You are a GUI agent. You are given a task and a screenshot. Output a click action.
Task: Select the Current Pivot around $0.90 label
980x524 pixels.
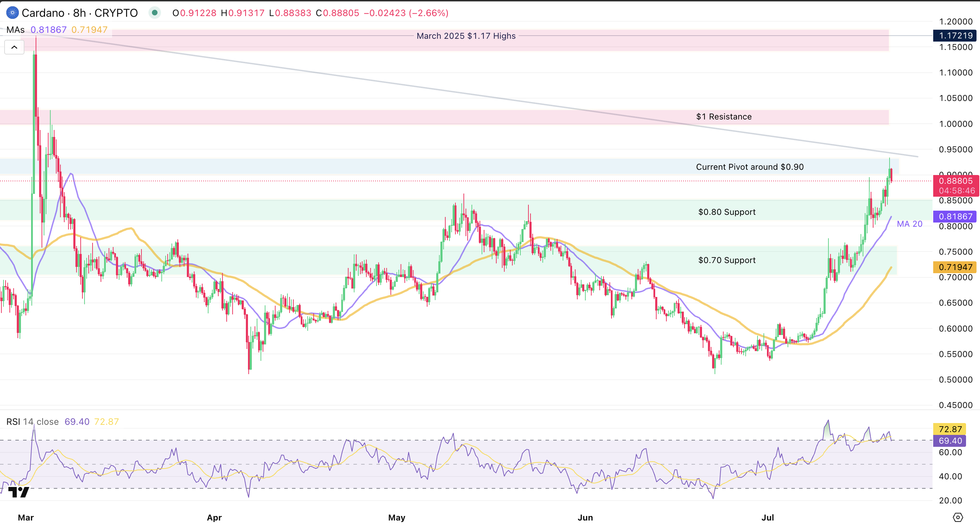749,167
